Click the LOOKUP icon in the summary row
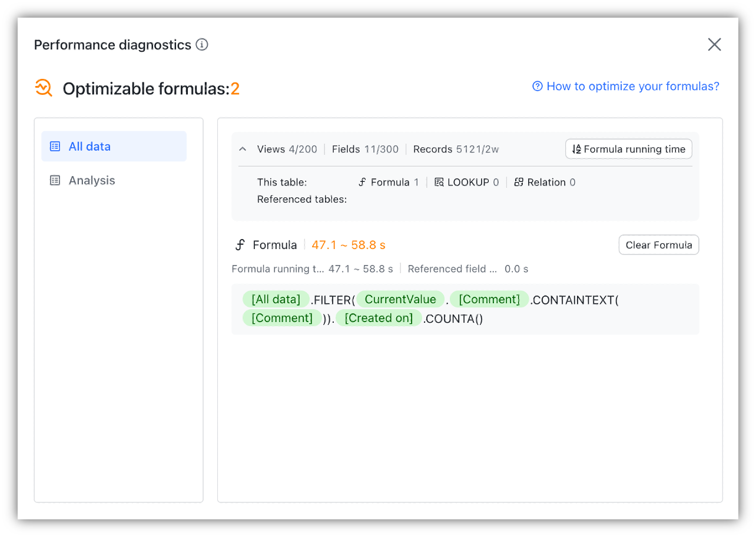 coord(439,182)
